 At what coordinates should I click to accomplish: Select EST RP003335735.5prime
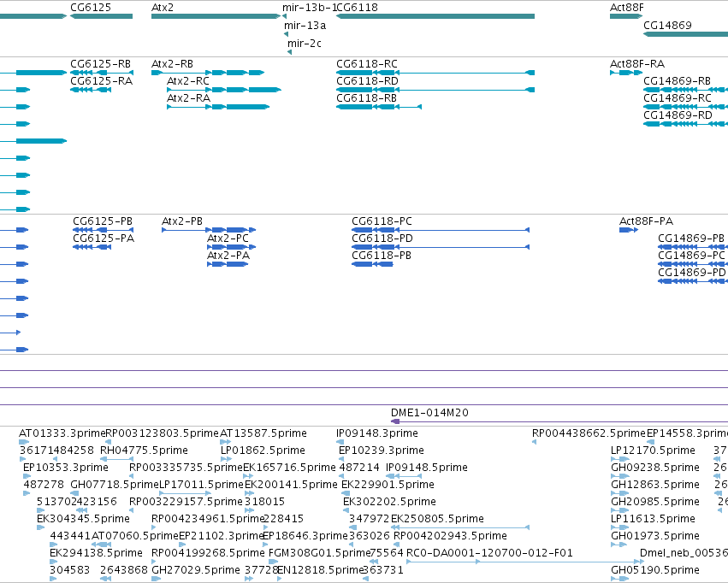(186, 467)
